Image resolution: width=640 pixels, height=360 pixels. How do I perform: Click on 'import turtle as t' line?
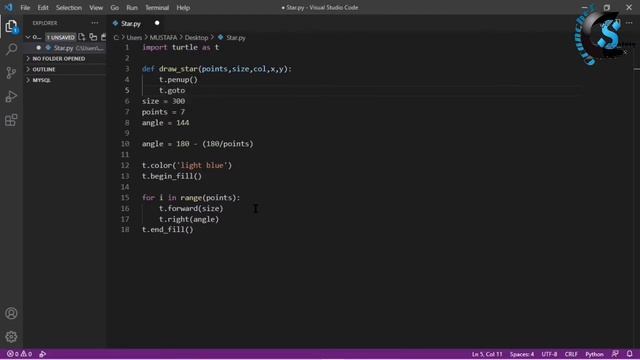[x=180, y=47]
